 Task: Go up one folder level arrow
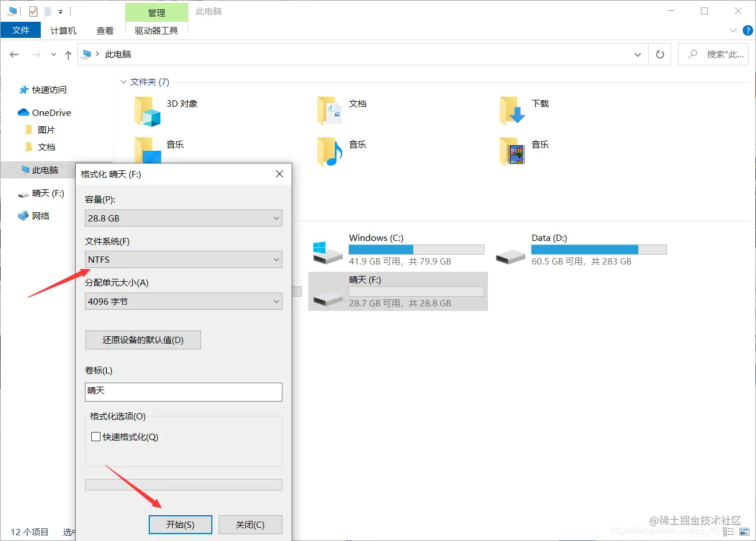point(68,55)
